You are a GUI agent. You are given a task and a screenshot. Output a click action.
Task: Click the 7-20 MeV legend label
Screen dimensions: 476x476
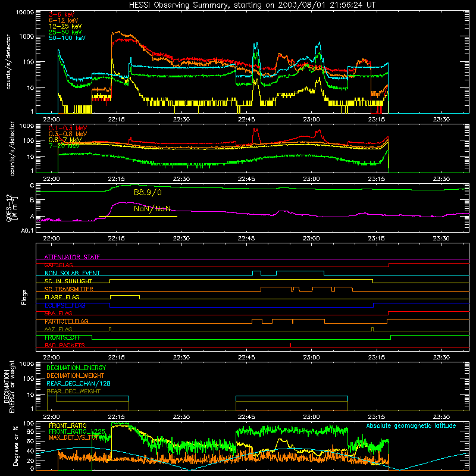pos(64,146)
